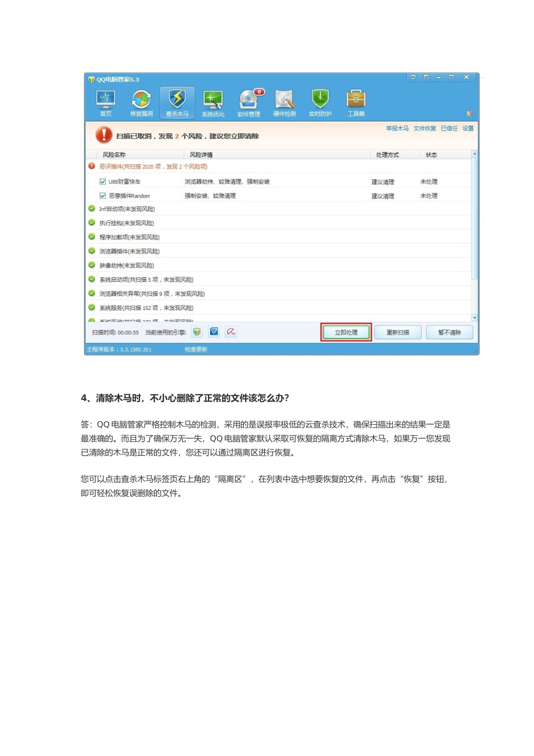Click the 状态 column header

point(431,155)
